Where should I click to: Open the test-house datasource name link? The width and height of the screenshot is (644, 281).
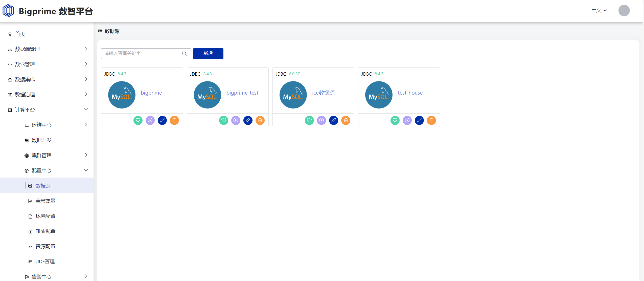pyautogui.click(x=410, y=93)
